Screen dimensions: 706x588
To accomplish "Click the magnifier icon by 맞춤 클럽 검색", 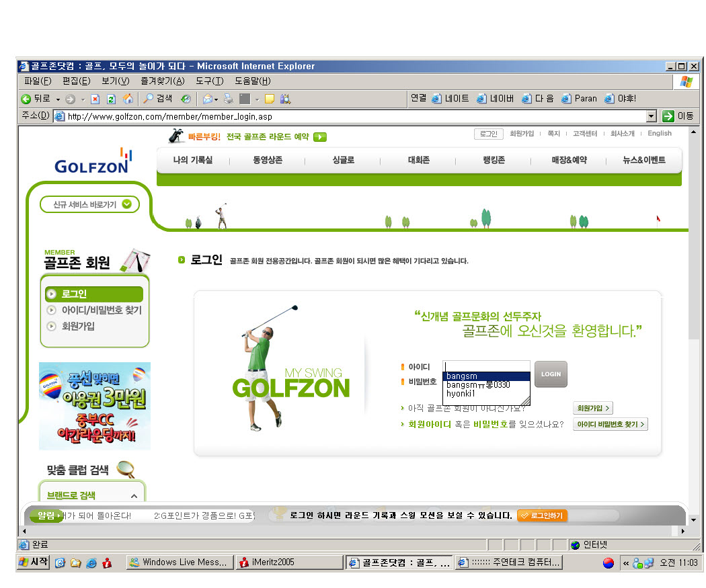I will (x=126, y=469).
